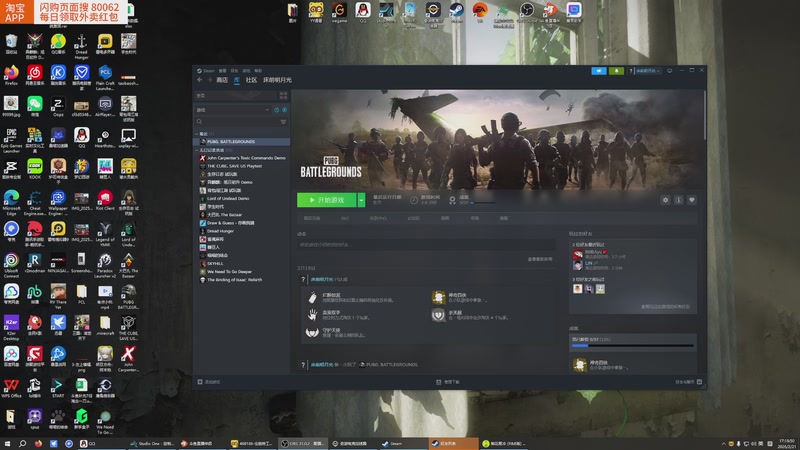The image size is (800, 450).
Task: Collapse the recent games section in sidebar
Action: 197,134
